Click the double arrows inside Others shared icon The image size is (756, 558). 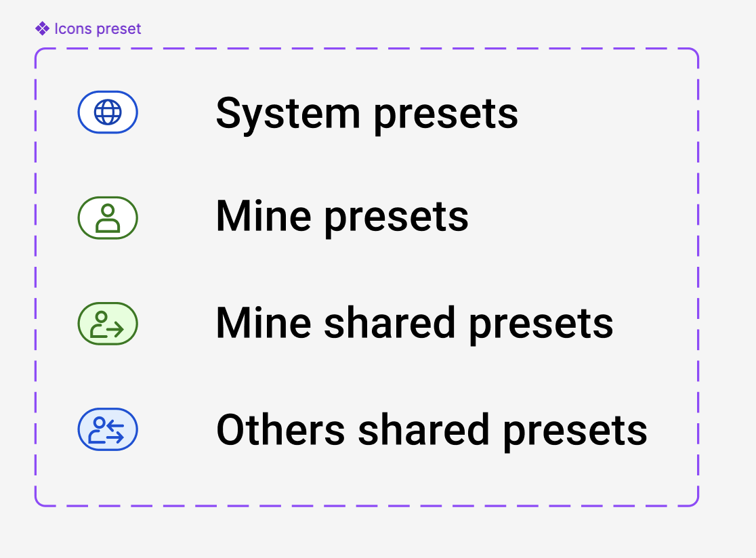pyautogui.click(x=114, y=432)
